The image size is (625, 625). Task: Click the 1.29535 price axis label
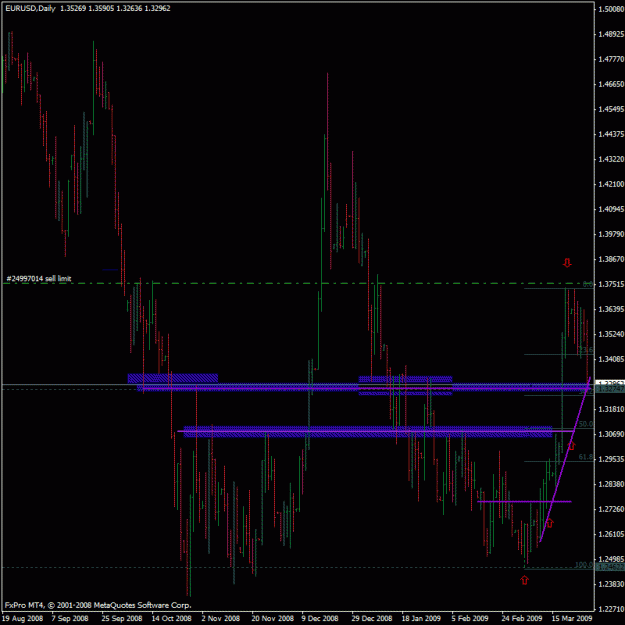611,459
